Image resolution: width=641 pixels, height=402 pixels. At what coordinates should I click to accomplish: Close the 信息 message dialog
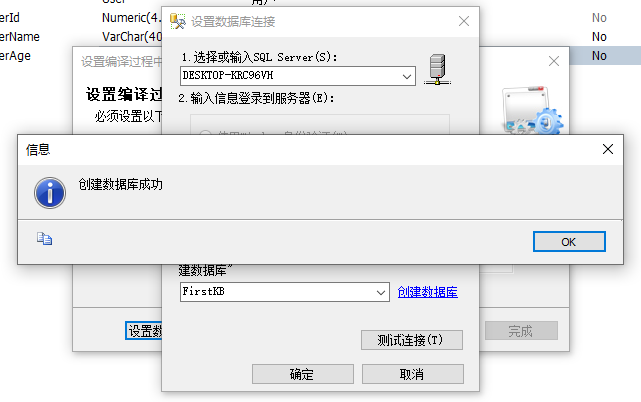point(607,149)
